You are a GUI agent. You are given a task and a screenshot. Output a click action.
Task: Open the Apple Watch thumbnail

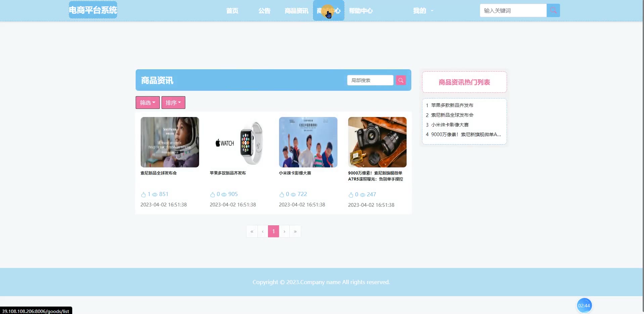tap(239, 142)
